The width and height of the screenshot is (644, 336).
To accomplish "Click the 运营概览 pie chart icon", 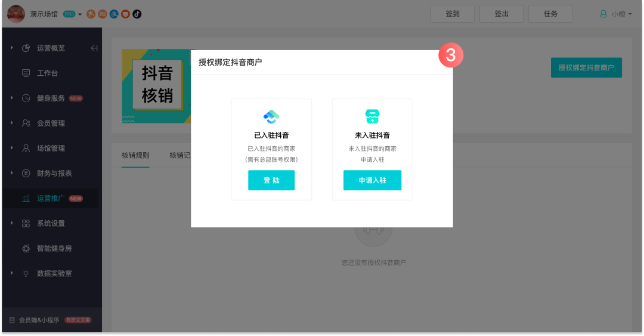I will pyautogui.click(x=26, y=48).
